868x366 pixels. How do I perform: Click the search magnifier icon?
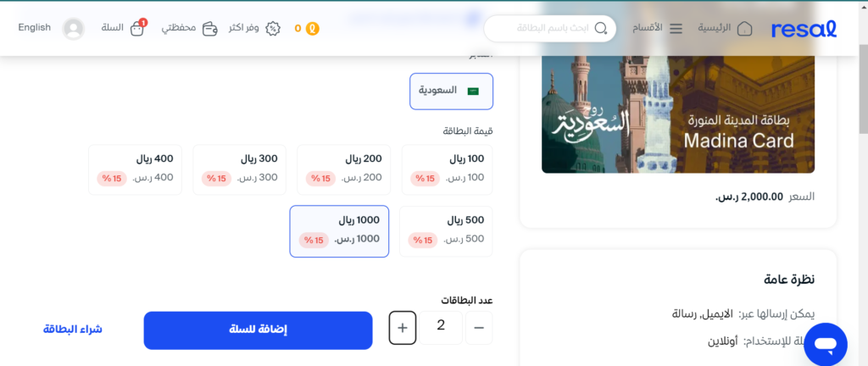pos(600,28)
